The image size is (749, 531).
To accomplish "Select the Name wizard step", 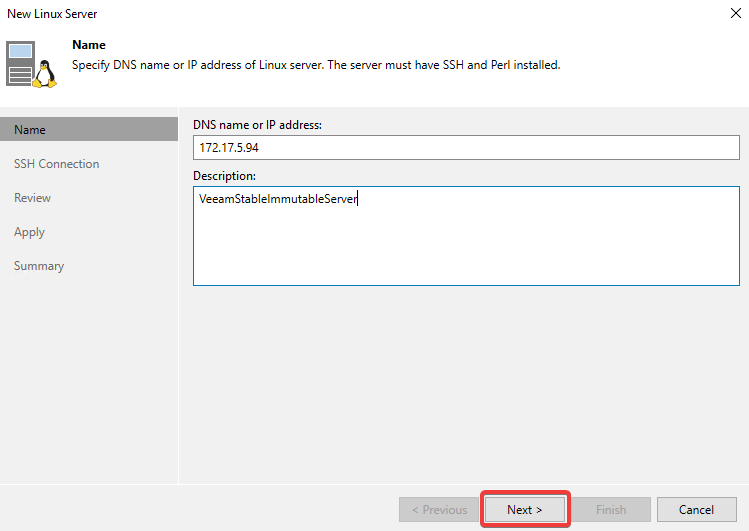I will click(x=30, y=130).
